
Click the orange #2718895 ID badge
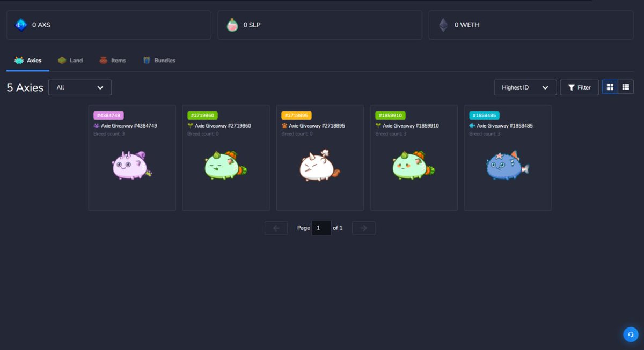[296, 115]
